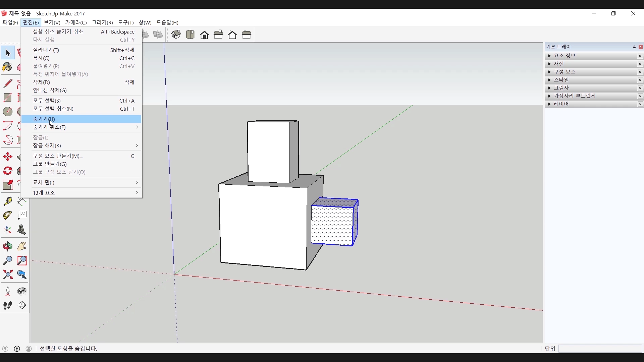The height and width of the screenshot is (362, 644).
Task: Pick the Walk footsteps tool
Action: pos(7,305)
